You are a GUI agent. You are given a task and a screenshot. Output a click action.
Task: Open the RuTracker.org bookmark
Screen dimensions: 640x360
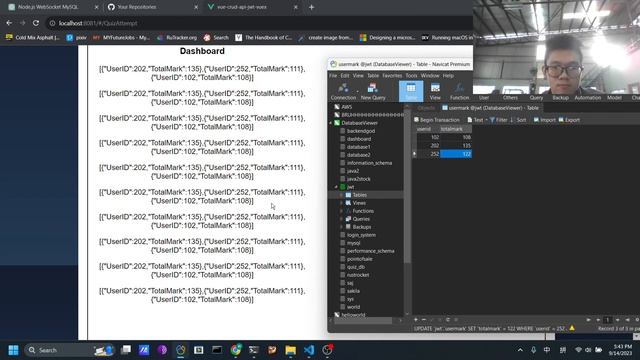177,38
